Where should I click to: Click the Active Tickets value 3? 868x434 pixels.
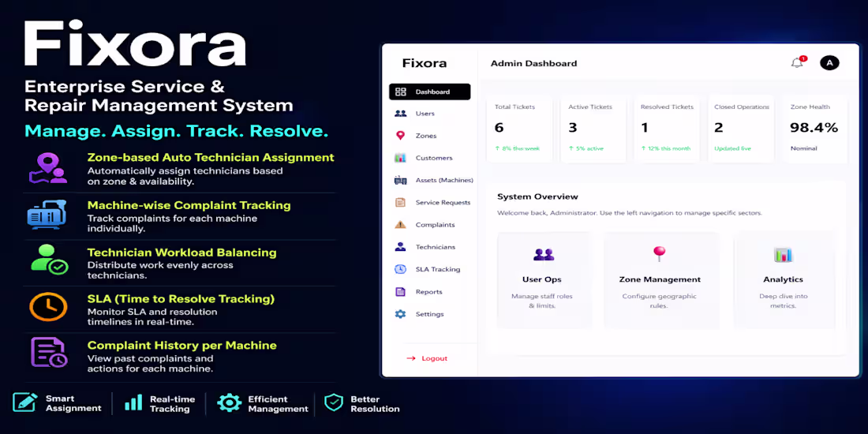coord(572,128)
